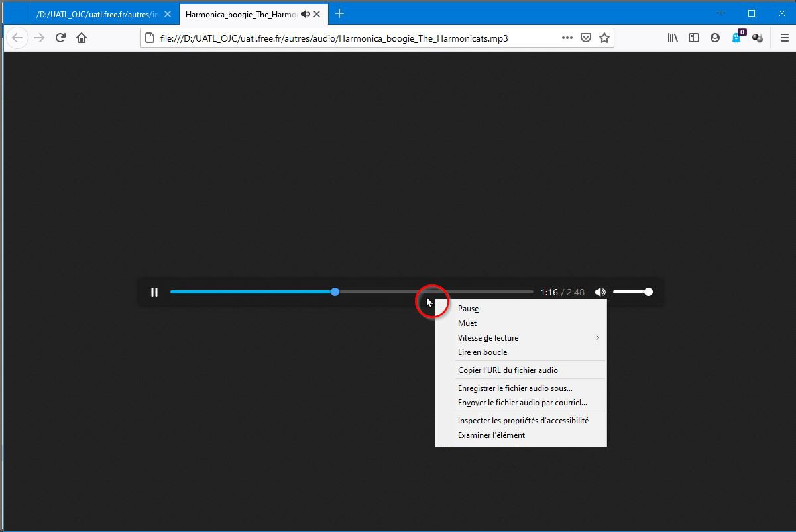The image size is (796, 532).
Task: Click the page info icon left of the URL
Action: coord(150,38)
